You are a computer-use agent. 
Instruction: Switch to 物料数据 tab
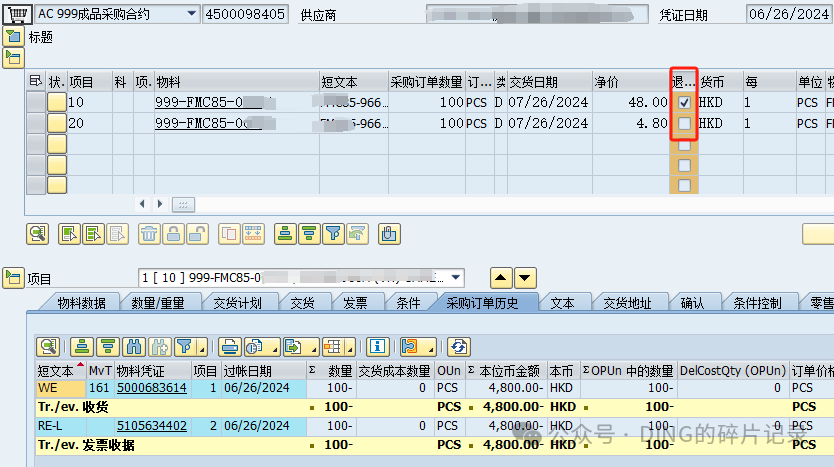pyautogui.click(x=81, y=303)
